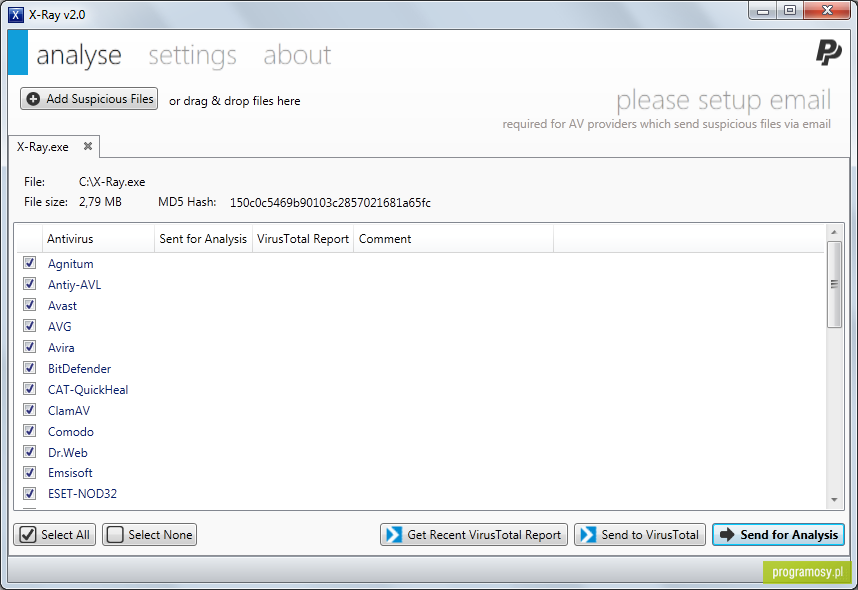
Task: Click Get Recent VirusTotal Report button
Action: tap(474, 535)
